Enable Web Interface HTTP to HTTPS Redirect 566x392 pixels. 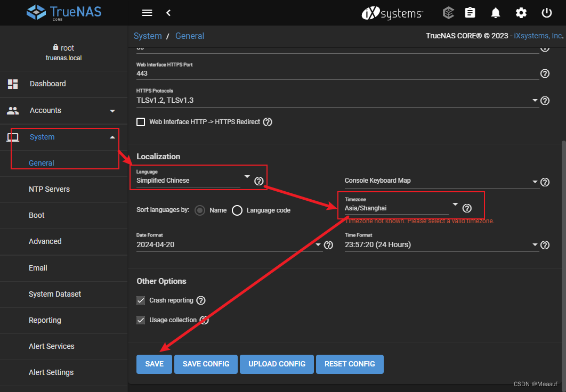point(141,122)
